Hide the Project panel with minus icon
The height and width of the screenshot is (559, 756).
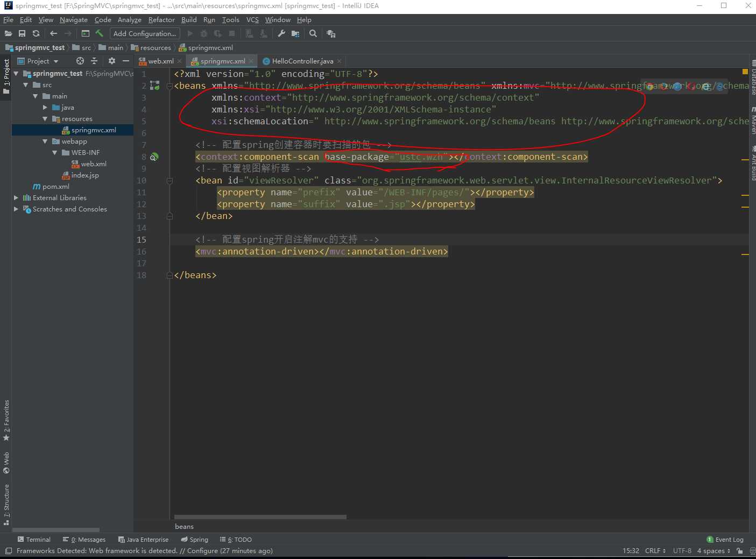coord(126,61)
